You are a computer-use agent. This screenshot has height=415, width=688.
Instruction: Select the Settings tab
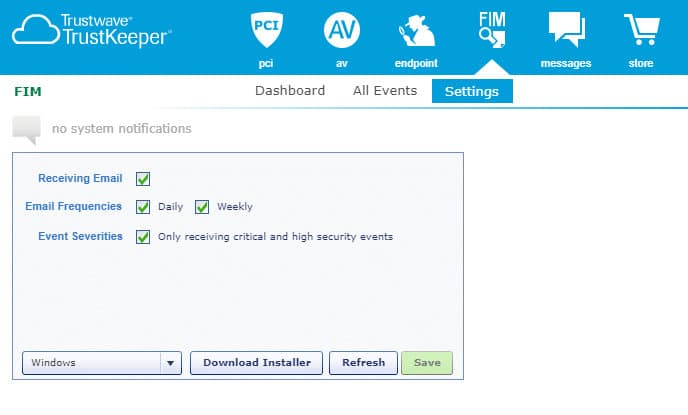pos(472,91)
